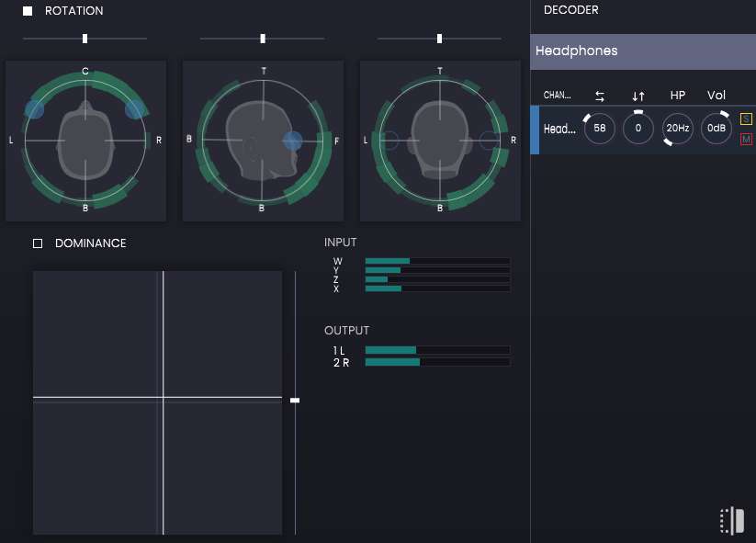This screenshot has height=543, width=756.
Task: Toggle the ROTATION checkbox
Action: [x=28, y=11]
